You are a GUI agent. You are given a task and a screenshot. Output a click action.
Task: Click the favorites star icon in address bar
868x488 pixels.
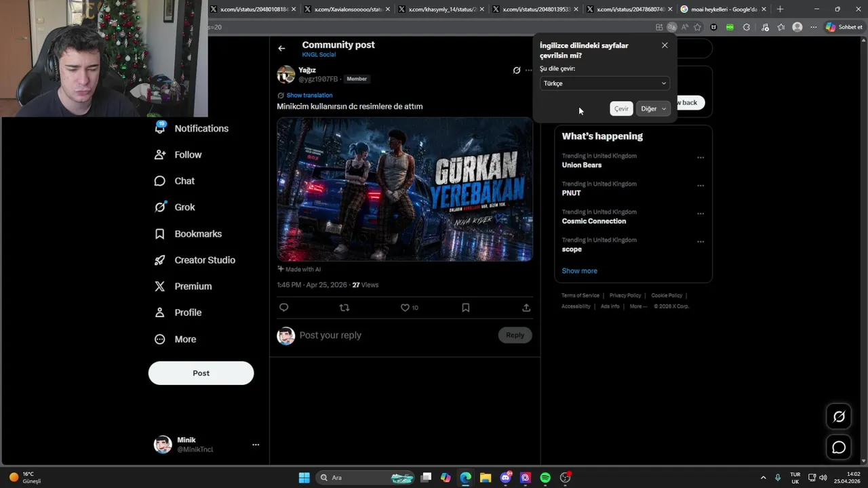697,27
